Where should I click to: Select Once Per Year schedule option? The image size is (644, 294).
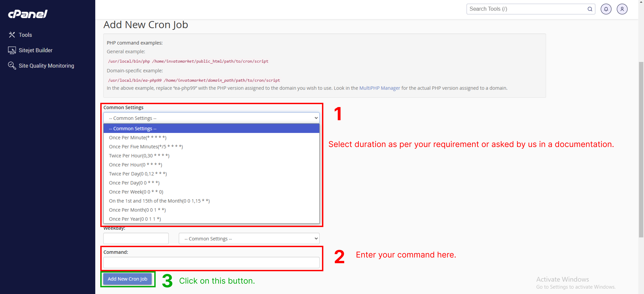pos(135,218)
